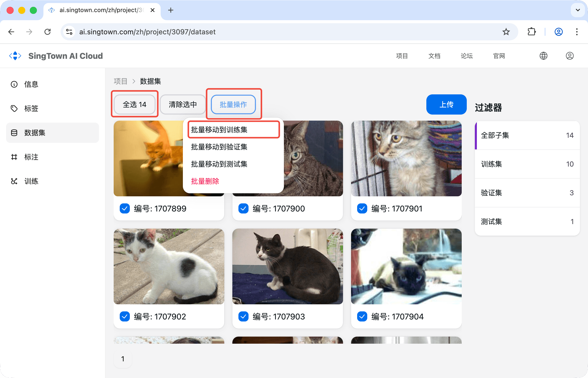Open Chrome three-dot menu

[x=577, y=32]
